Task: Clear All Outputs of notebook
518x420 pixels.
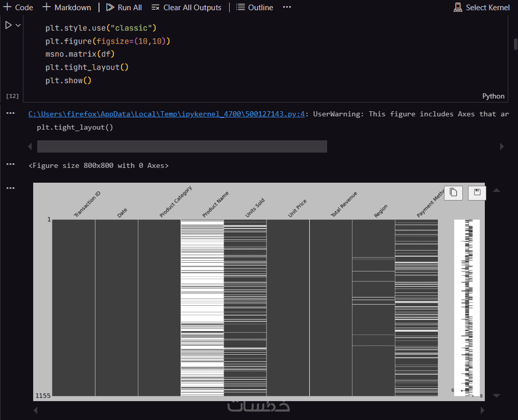Action: [x=186, y=7]
